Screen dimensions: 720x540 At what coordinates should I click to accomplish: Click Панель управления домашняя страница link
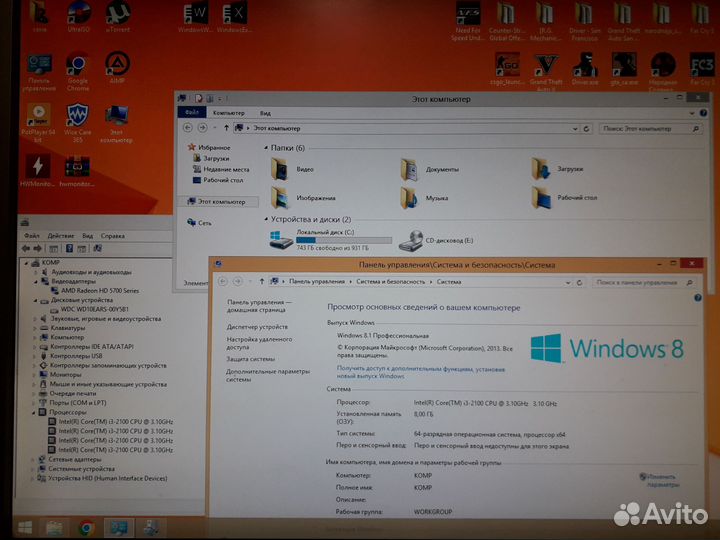click(x=259, y=306)
